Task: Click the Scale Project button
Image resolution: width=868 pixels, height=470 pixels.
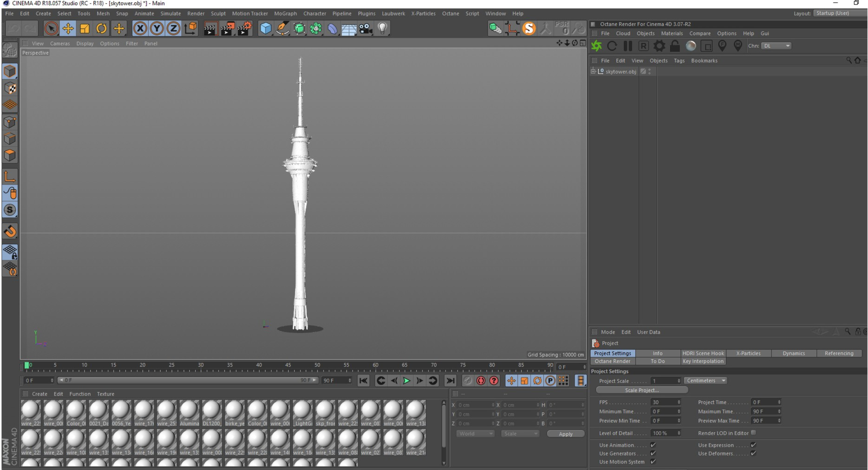Action: click(x=641, y=390)
